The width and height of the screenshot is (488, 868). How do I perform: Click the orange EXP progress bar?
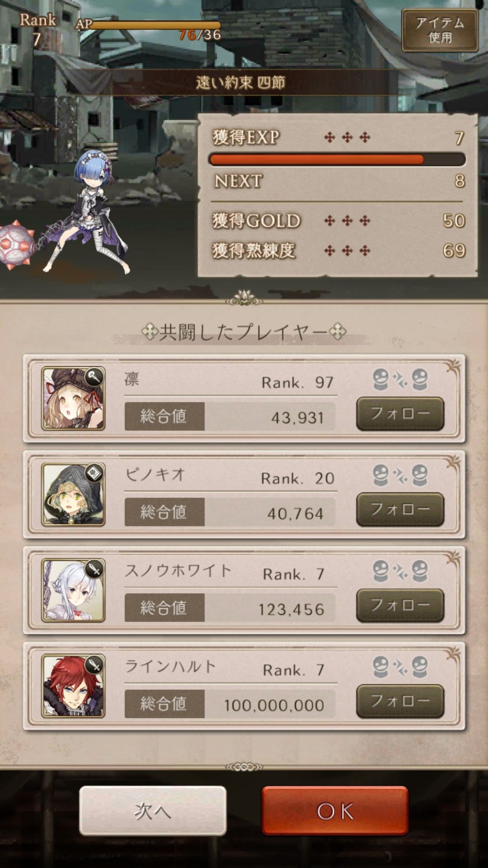tap(337, 159)
